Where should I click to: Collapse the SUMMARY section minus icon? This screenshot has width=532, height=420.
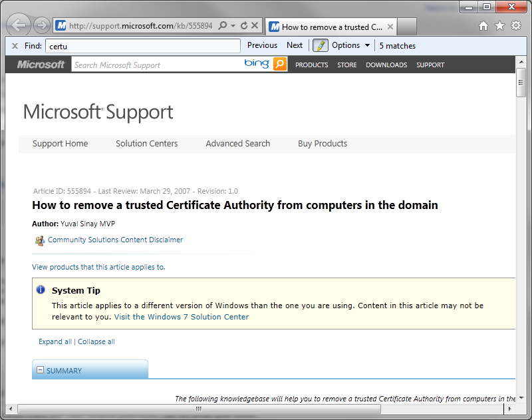point(40,370)
